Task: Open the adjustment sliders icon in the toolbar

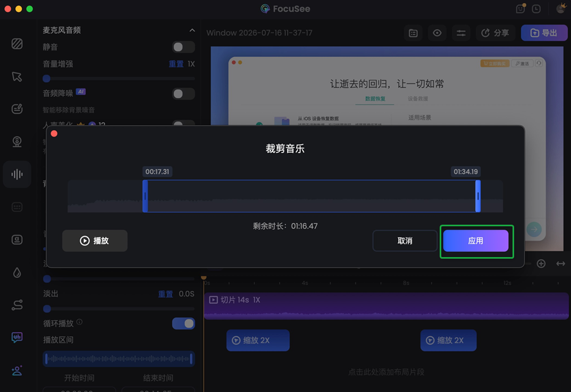Action: click(x=461, y=33)
